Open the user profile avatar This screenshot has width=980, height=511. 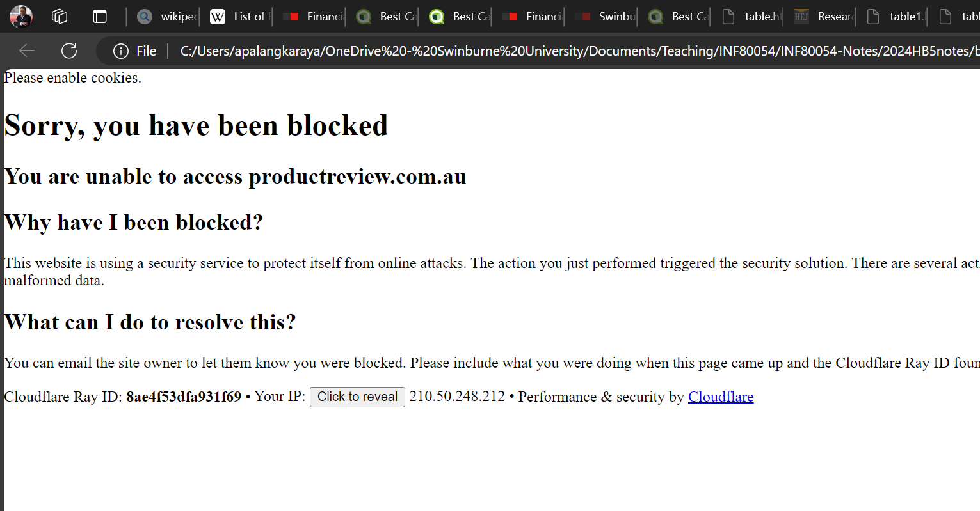click(21, 17)
